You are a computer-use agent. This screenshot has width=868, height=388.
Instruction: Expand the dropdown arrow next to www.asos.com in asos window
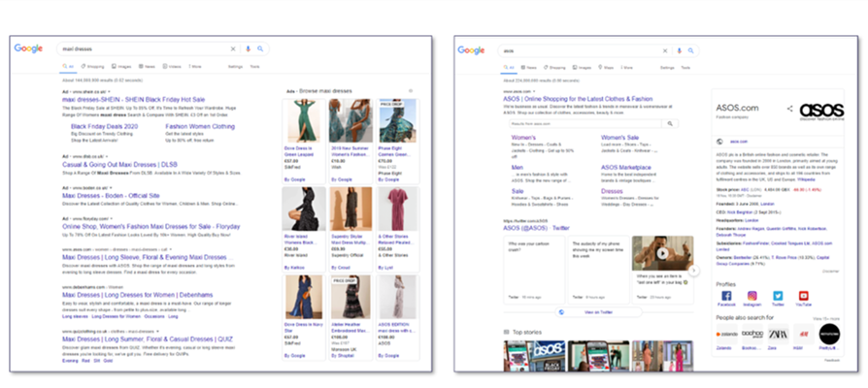tap(534, 91)
